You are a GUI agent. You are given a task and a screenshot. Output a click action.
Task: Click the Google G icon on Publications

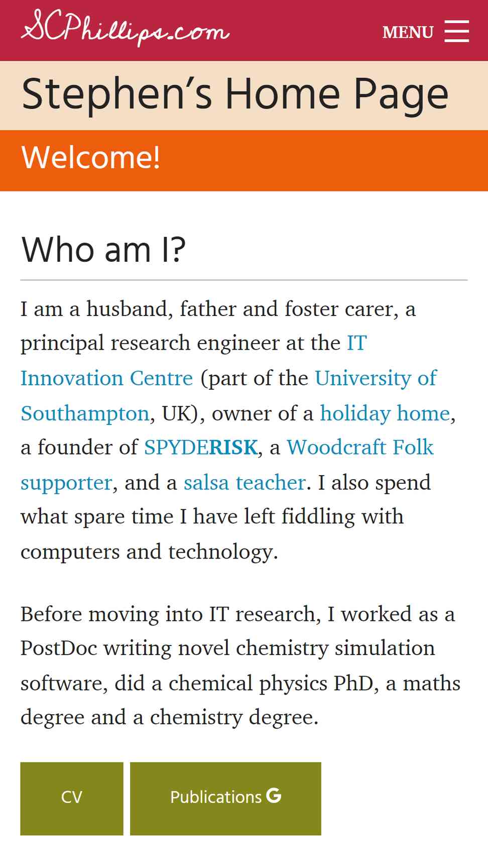coord(274,796)
